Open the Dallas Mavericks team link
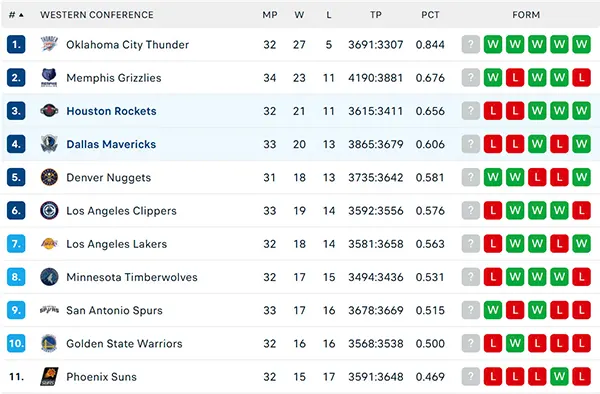The width and height of the screenshot is (600, 394). (x=111, y=144)
